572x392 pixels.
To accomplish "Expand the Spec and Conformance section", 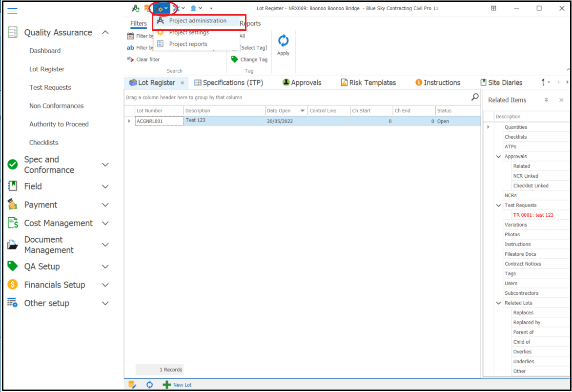I will point(105,165).
